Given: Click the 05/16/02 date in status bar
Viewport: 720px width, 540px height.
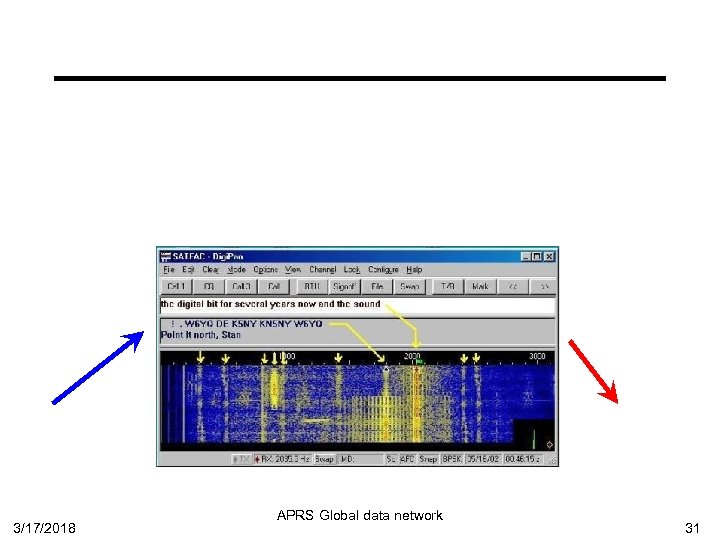Looking at the screenshot, I should (483, 459).
